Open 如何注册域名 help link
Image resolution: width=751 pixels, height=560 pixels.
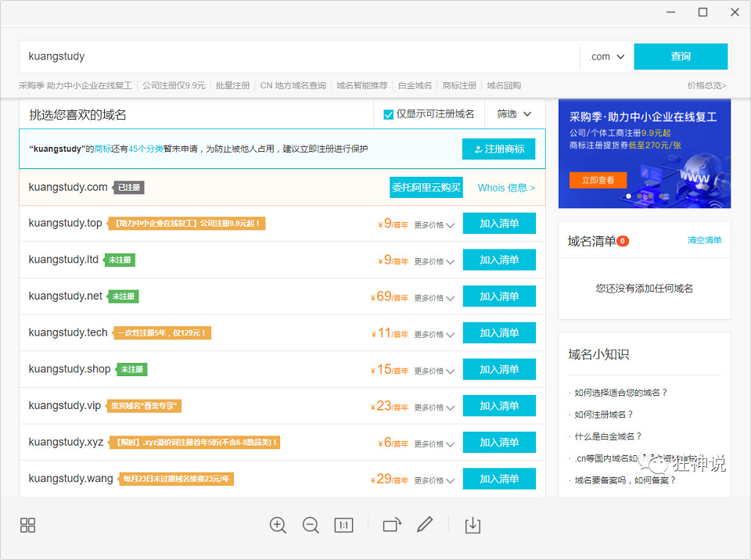click(x=603, y=415)
